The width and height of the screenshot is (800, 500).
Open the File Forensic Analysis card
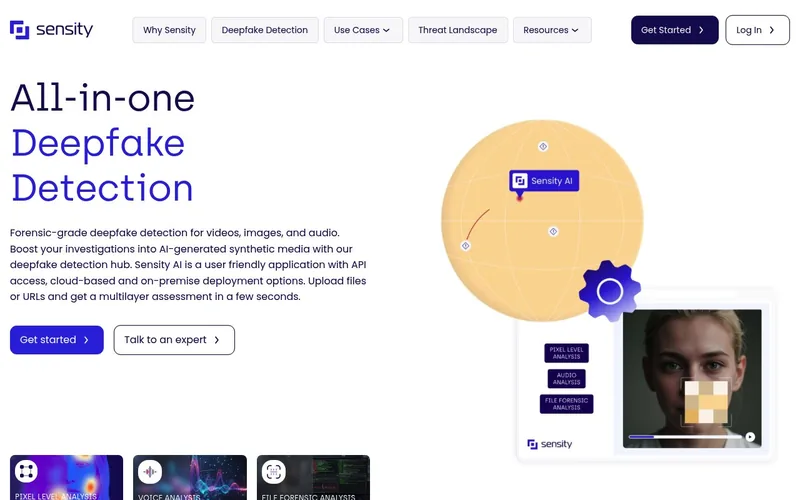point(313,478)
